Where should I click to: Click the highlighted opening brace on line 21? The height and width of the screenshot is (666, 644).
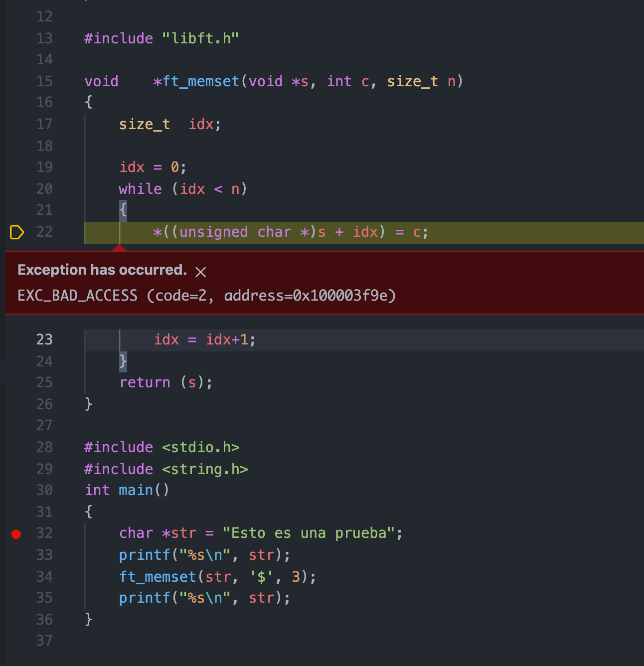[x=123, y=210]
